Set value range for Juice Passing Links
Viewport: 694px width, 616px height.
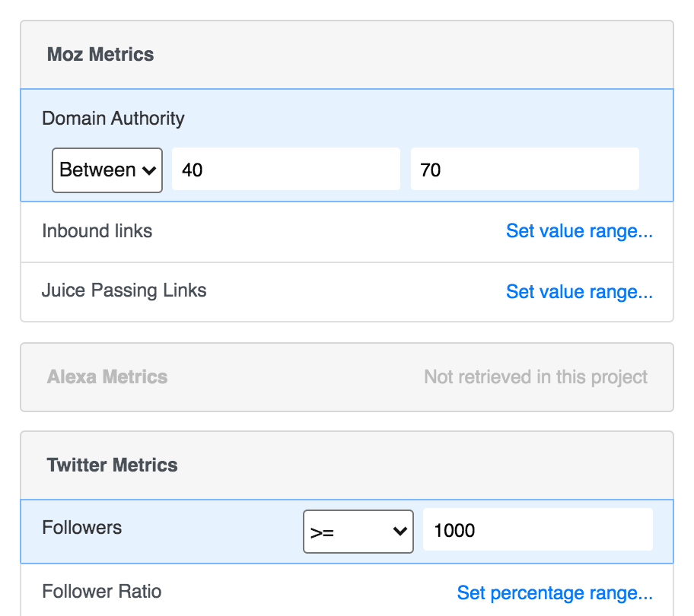click(x=579, y=291)
